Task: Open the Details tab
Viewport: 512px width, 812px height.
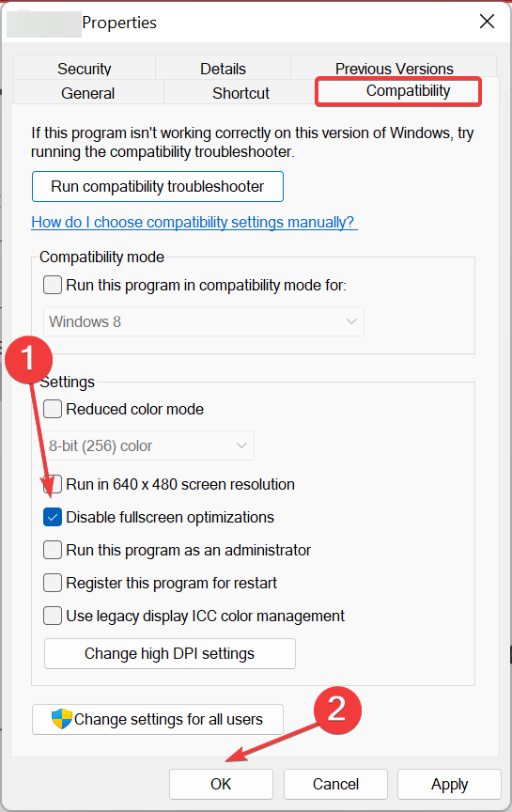Action: [224, 68]
